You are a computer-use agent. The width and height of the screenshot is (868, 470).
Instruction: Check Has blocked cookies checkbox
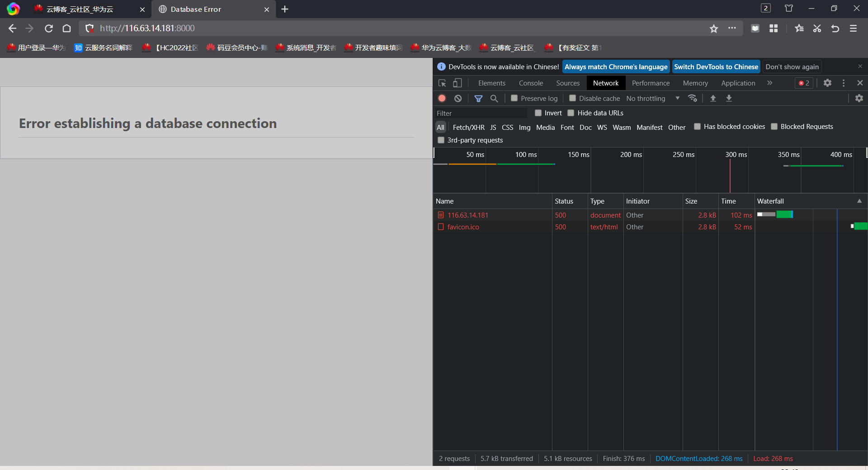pyautogui.click(x=697, y=127)
